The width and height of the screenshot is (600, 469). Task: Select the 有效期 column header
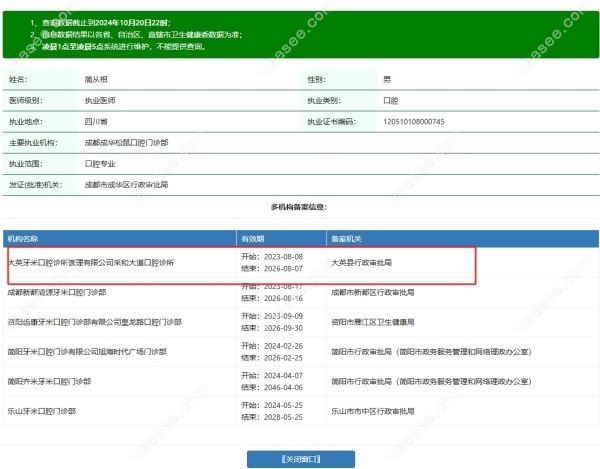[x=253, y=239]
